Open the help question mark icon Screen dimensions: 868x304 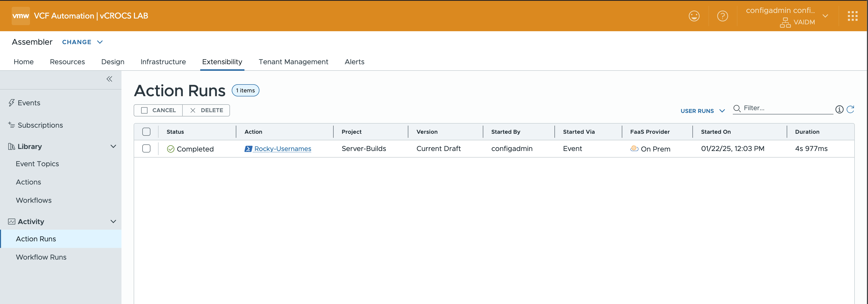tap(722, 16)
